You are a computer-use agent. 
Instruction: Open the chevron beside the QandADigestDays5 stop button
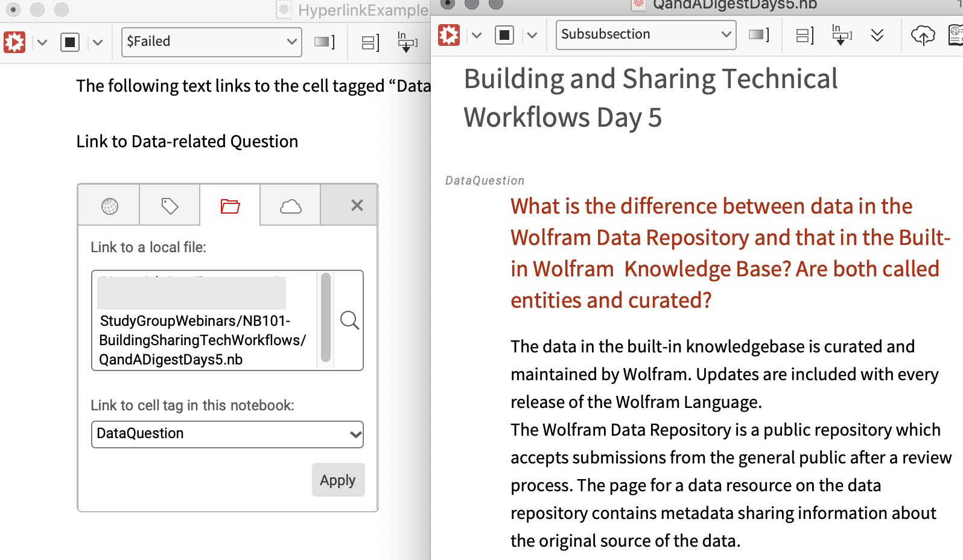532,35
